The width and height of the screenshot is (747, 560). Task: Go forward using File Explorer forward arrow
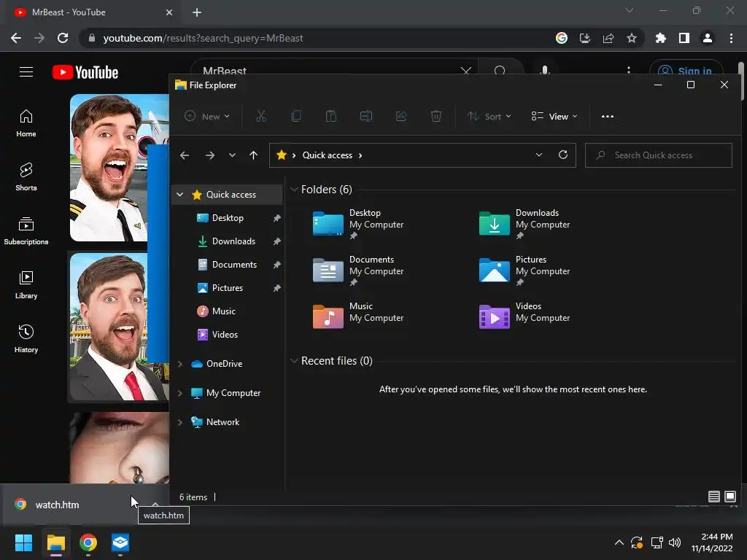[209, 155]
